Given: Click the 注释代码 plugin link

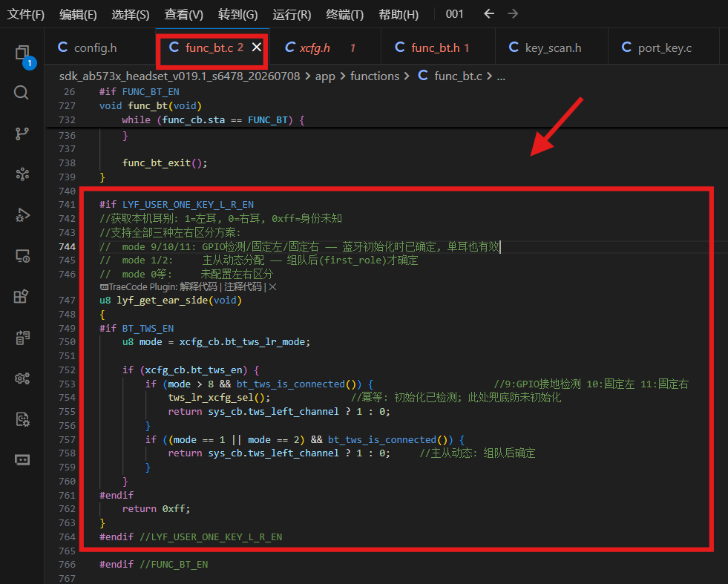Looking at the screenshot, I should [243, 287].
